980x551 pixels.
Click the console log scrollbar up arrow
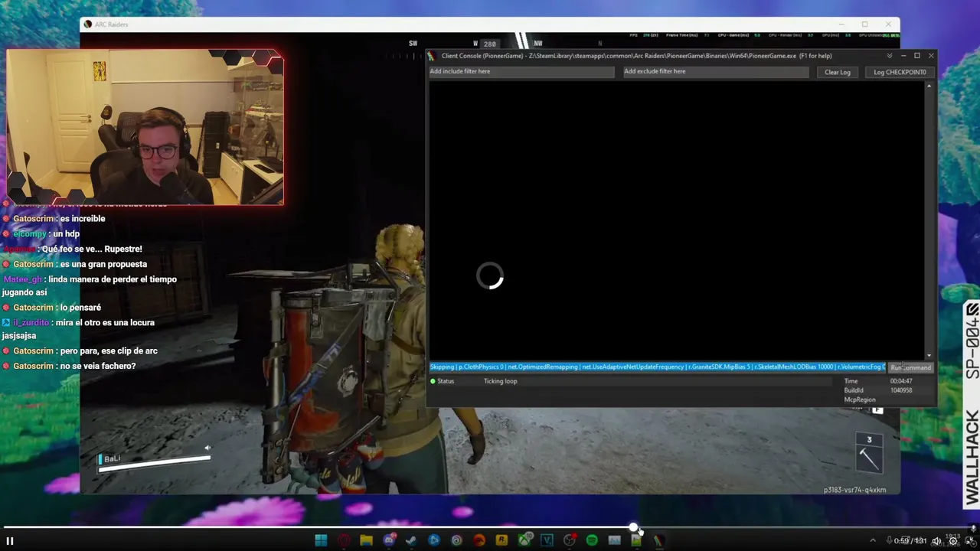tap(929, 86)
